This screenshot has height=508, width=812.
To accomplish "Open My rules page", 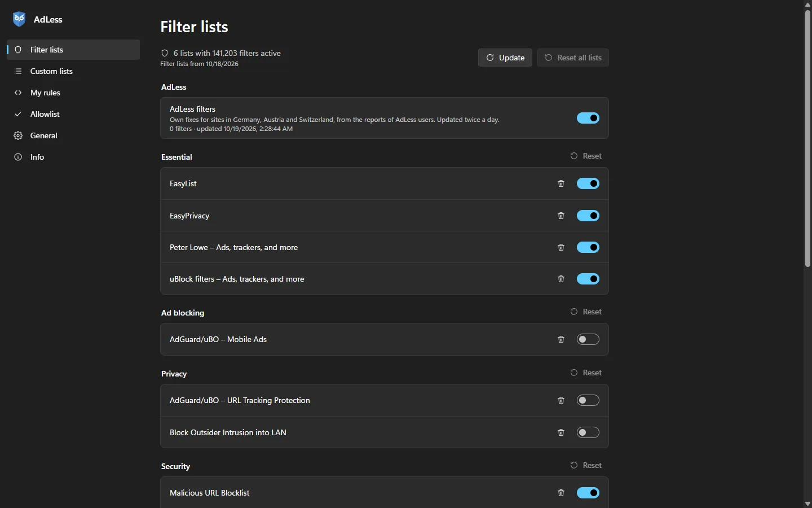I will click(73, 93).
